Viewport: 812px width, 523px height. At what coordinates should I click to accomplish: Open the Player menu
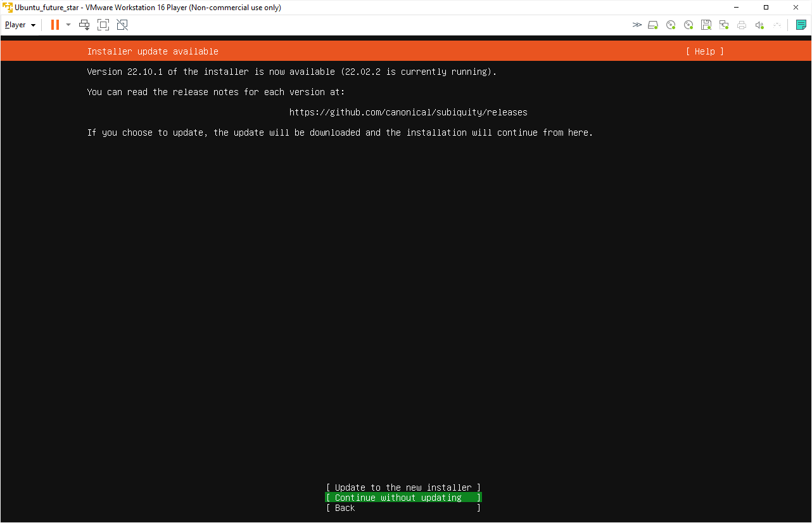(20, 25)
